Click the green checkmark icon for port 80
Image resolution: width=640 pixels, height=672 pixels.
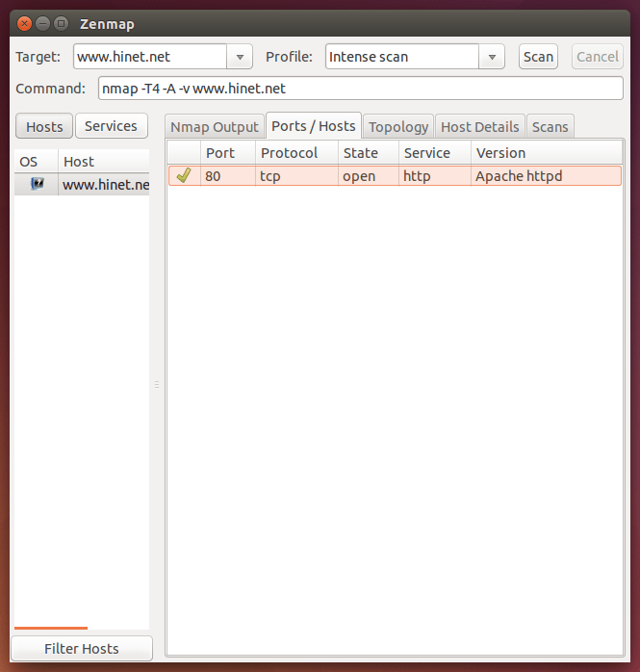coord(184,176)
